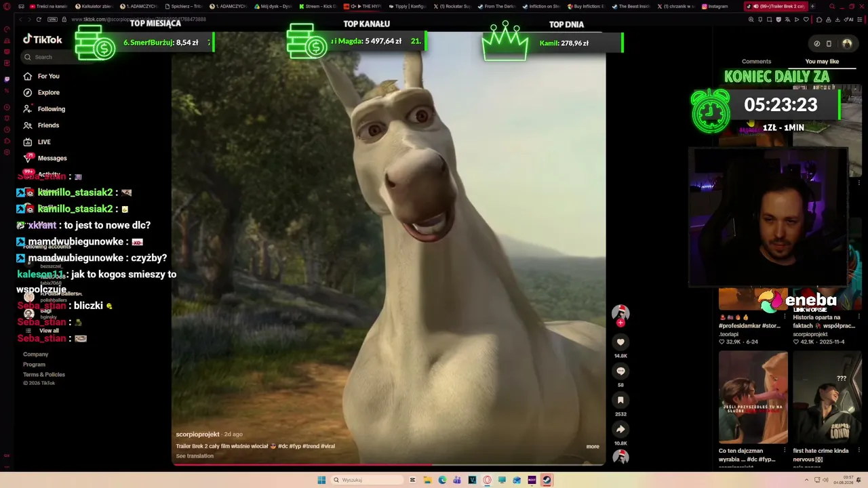This screenshot has height=488, width=868.
Task: Open the phone icon next to the profile avatar
Action: [x=829, y=43]
